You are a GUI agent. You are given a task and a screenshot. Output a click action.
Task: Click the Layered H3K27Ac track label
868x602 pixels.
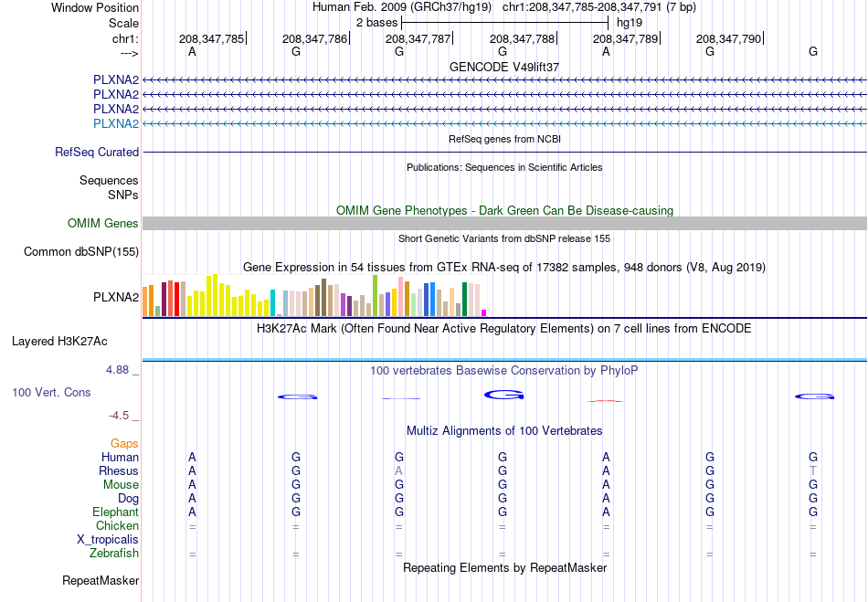pos(59,342)
